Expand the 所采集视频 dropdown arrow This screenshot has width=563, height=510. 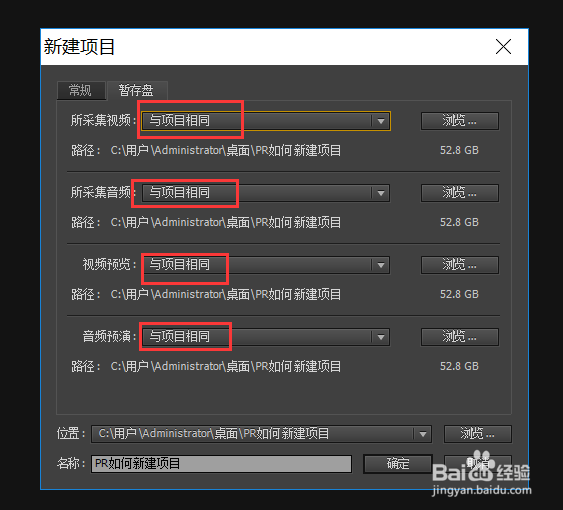tap(381, 121)
